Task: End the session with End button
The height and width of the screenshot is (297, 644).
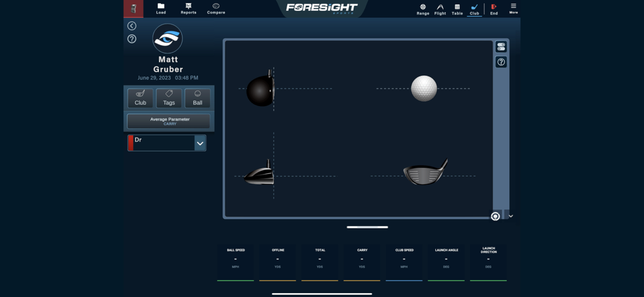Action: pos(494,9)
